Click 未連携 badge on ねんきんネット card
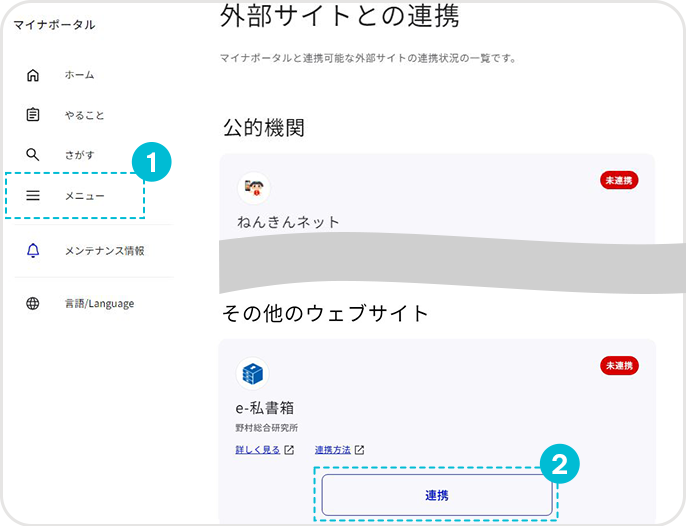Viewport: 686px width, 526px height. coord(619,180)
